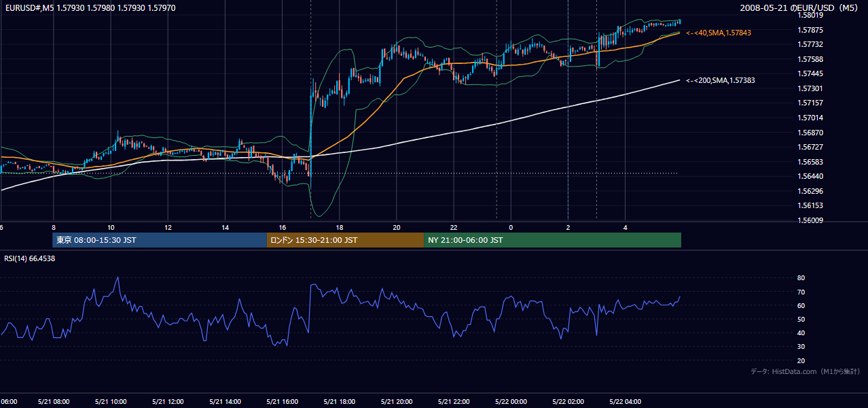Click the RSI(14) 66.4538 indicator label
This screenshot has height=408, width=868.
point(30,258)
